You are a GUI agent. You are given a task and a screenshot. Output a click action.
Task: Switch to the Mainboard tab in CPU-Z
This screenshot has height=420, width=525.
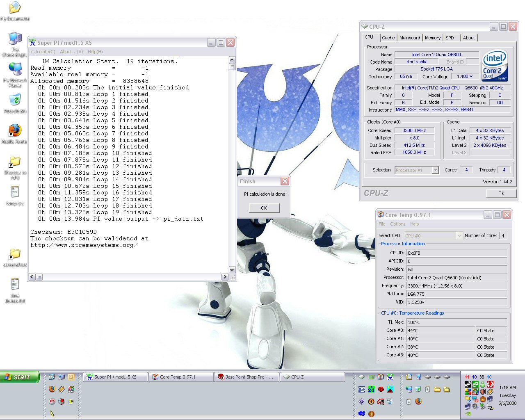coord(410,38)
